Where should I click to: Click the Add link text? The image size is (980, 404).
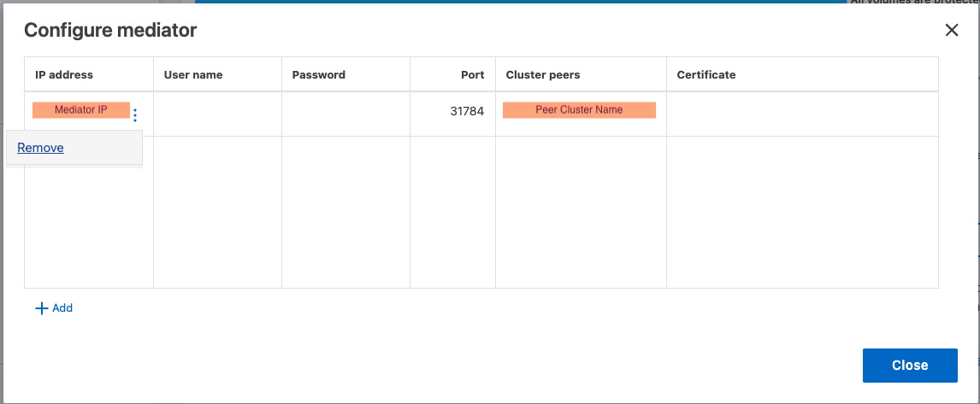coord(62,308)
